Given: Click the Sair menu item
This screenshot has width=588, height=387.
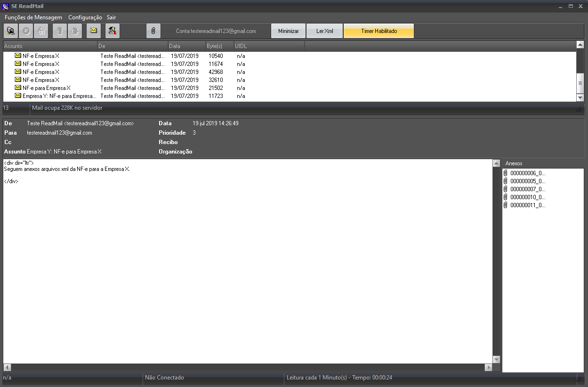Looking at the screenshot, I should tap(111, 17).
